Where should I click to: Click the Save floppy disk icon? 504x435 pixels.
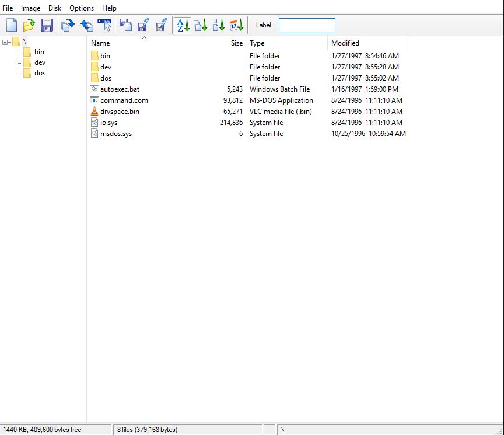pos(47,25)
